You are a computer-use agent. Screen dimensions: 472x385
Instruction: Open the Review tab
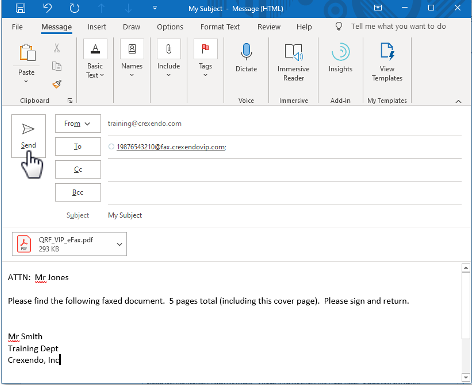(269, 27)
